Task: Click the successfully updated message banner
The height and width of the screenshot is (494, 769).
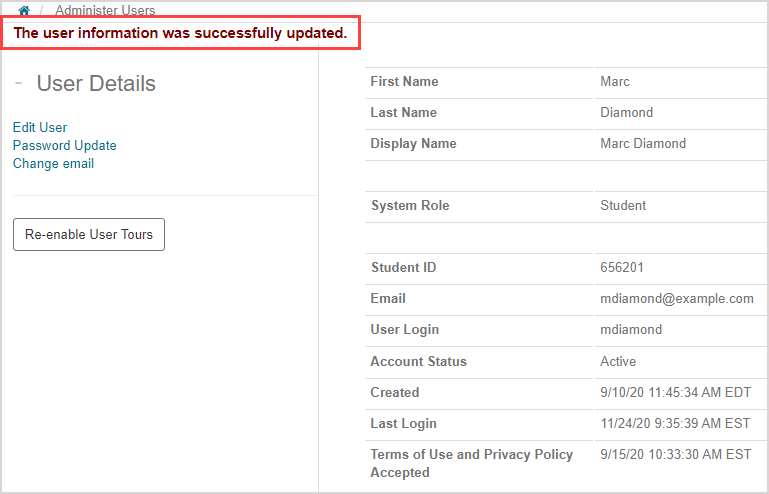Action: coord(180,33)
